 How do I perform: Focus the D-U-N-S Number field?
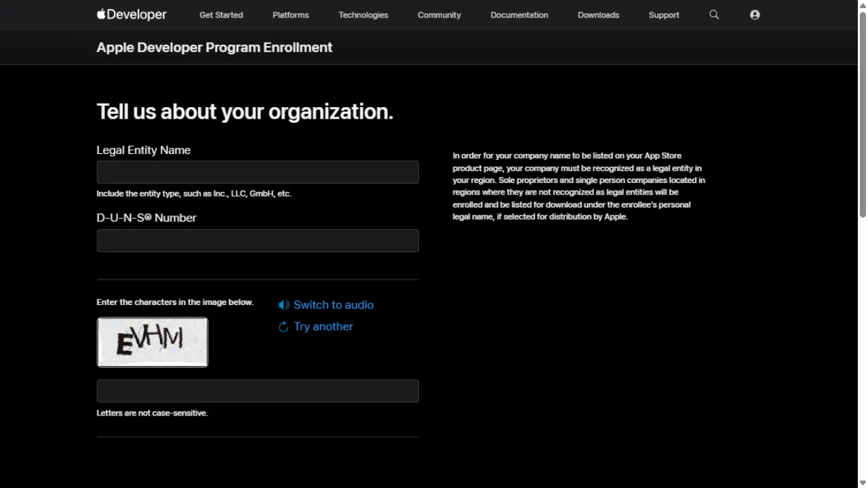coord(258,241)
